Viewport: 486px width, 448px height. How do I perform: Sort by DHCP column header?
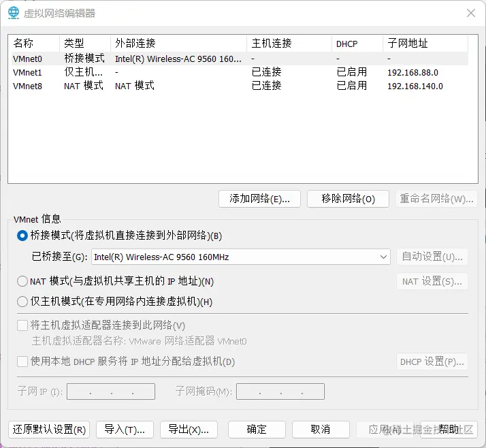[x=357, y=43]
